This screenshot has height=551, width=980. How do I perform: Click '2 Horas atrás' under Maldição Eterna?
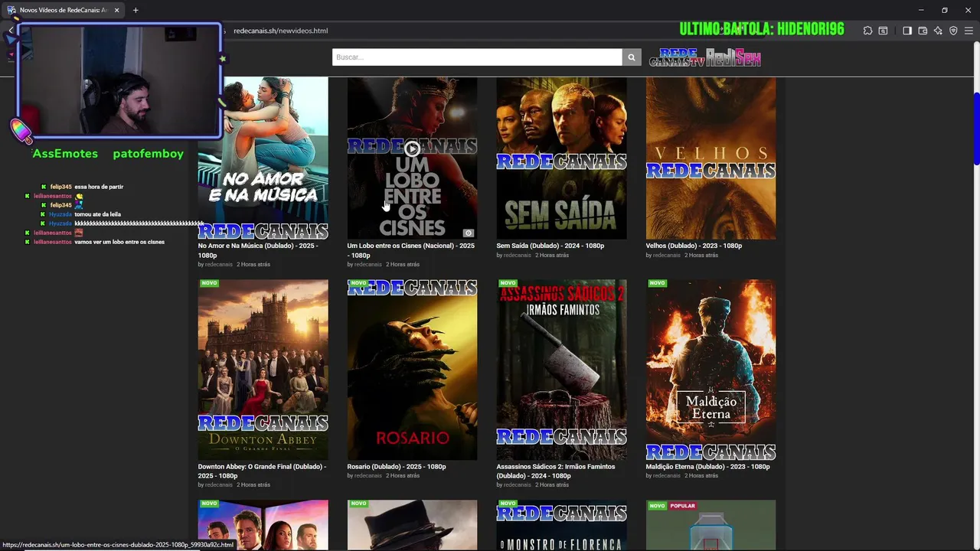point(701,475)
